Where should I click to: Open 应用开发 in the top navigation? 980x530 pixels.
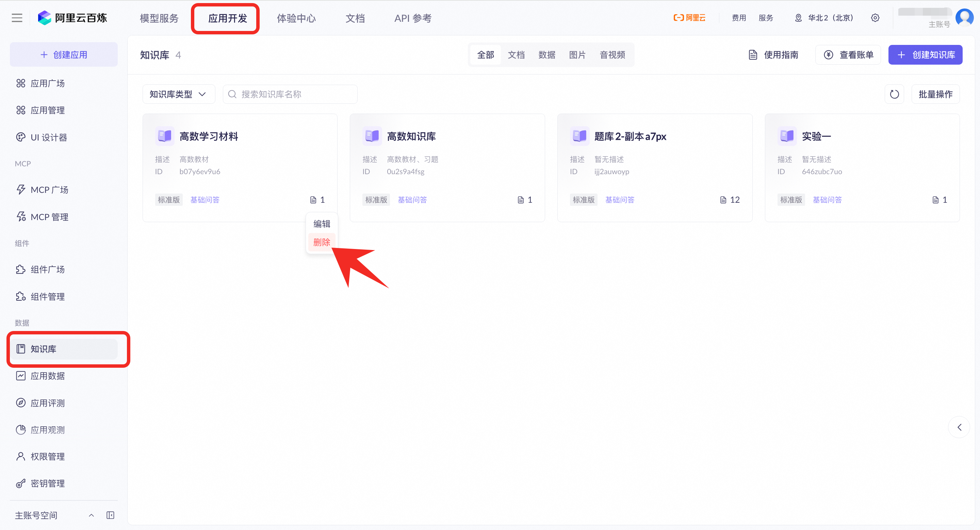point(228,18)
